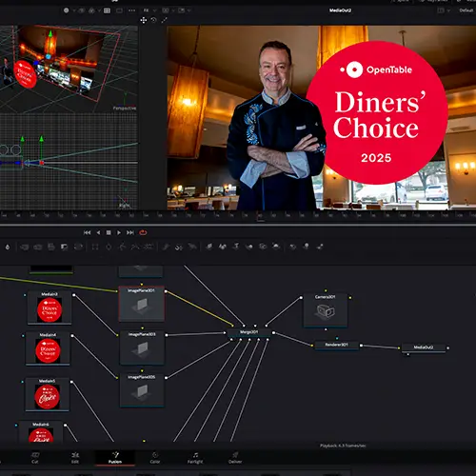Open the dropdown next to the Fit menu

click(x=173, y=10)
